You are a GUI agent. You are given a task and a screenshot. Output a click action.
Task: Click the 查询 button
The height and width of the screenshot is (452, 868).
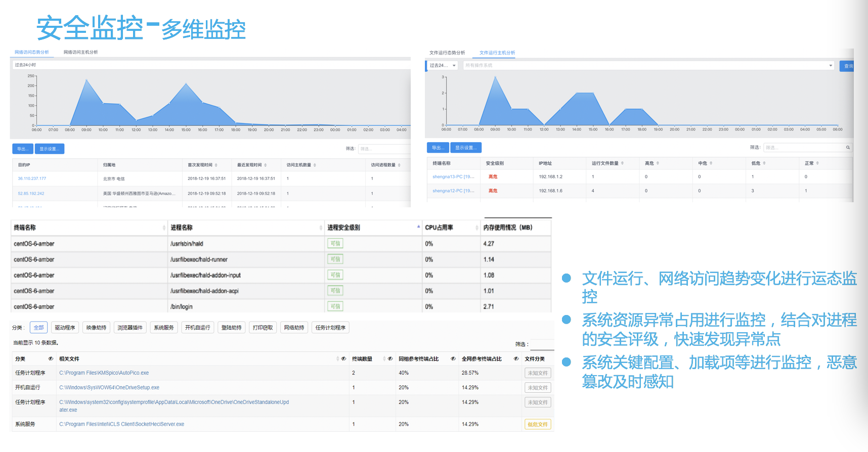847,66
